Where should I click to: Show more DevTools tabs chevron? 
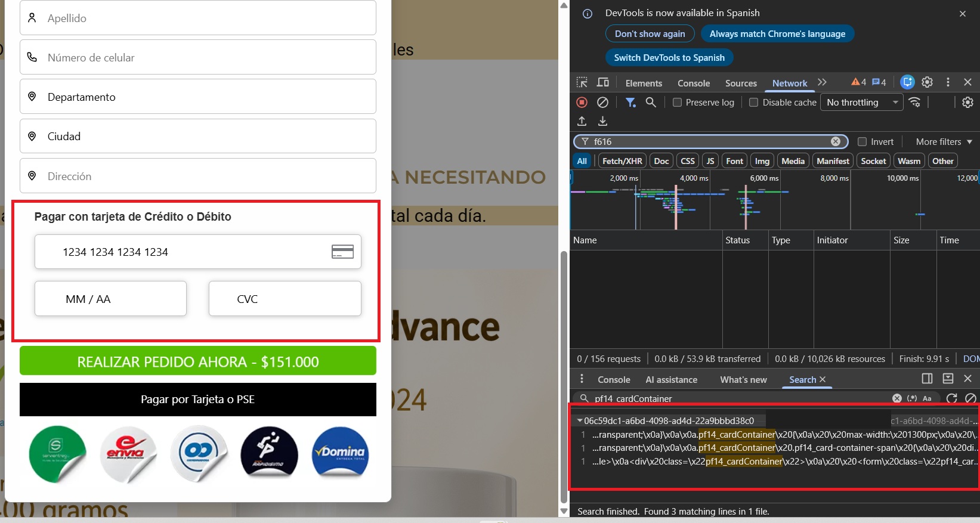pos(822,82)
